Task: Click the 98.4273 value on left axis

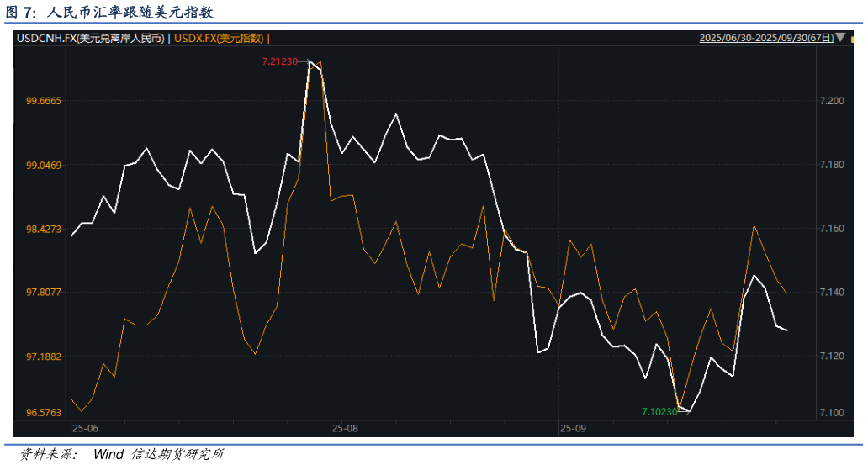Action: click(44, 229)
